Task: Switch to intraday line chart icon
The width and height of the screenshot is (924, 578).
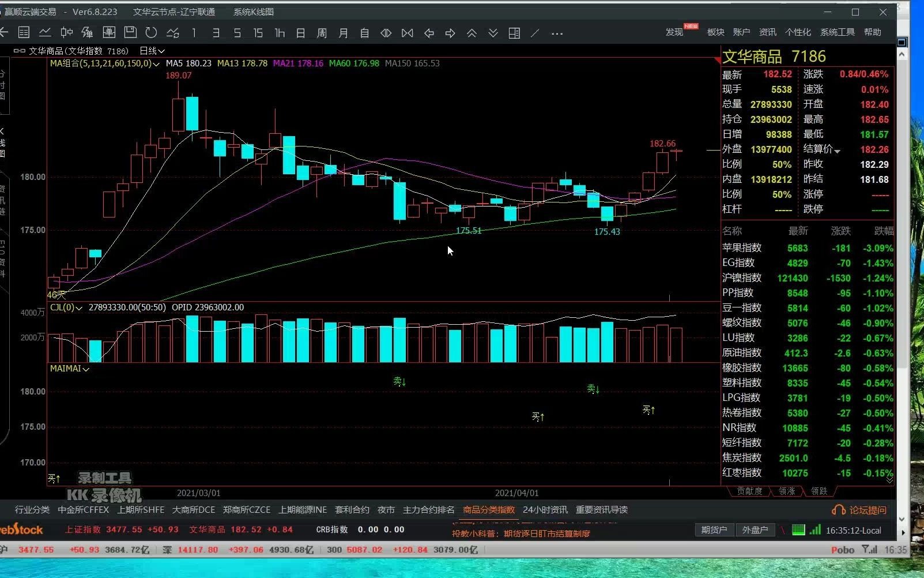Action: click(x=45, y=33)
